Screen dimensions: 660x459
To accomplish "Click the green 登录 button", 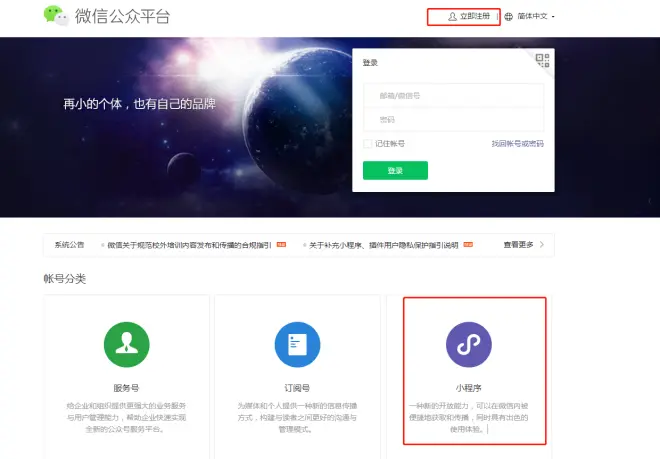I will 395,170.
